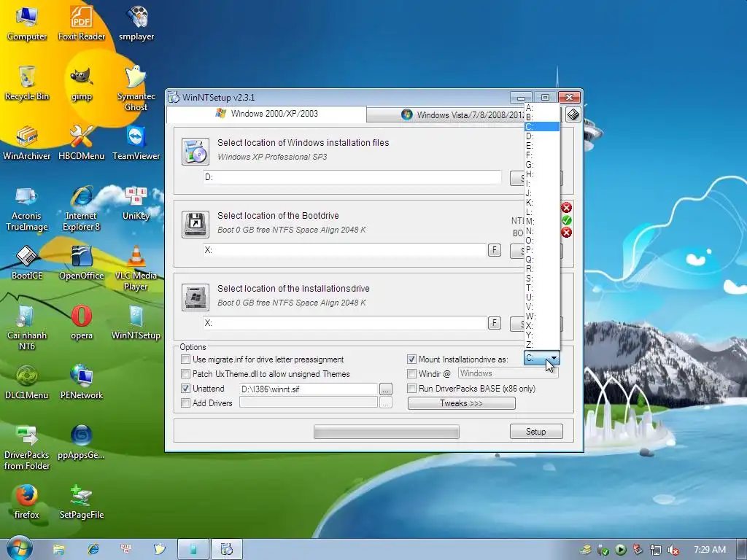Select highlighted C: list entry

coord(542,127)
